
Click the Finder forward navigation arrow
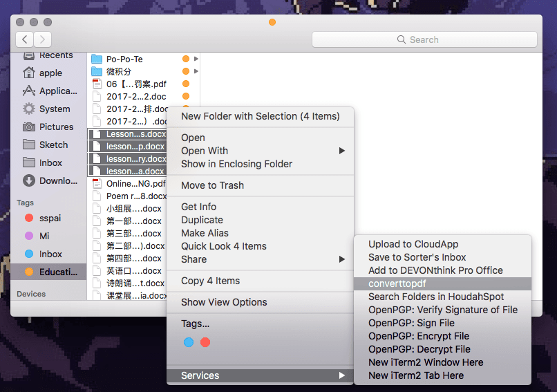42,39
